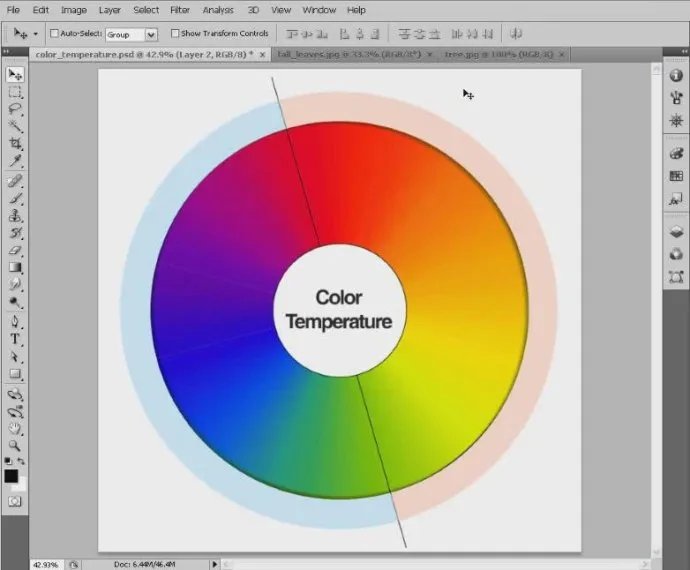Toggle Quick Mask mode button
This screenshot has height=570, width=690.
tap(15, 500)
